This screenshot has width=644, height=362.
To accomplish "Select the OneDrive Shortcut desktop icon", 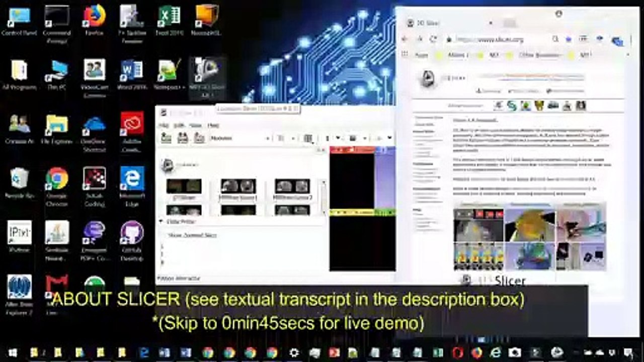I will pos(94,131).
